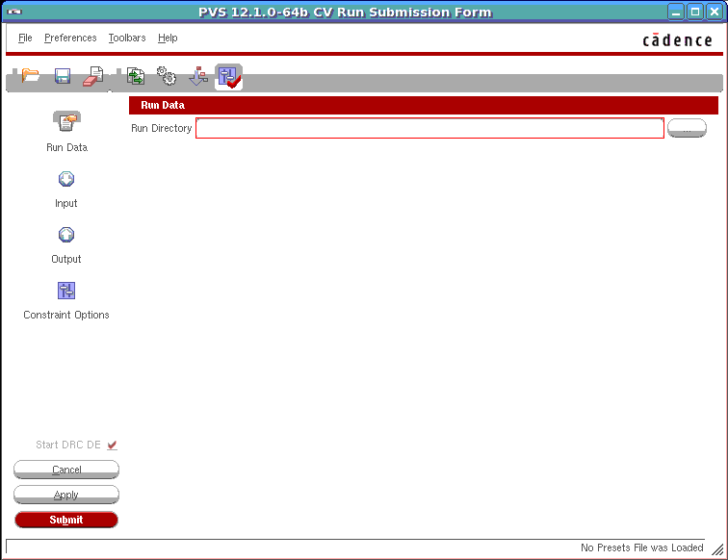Open the File menu
The width and height of the screenshot is (728, 560).
[25, 38]
